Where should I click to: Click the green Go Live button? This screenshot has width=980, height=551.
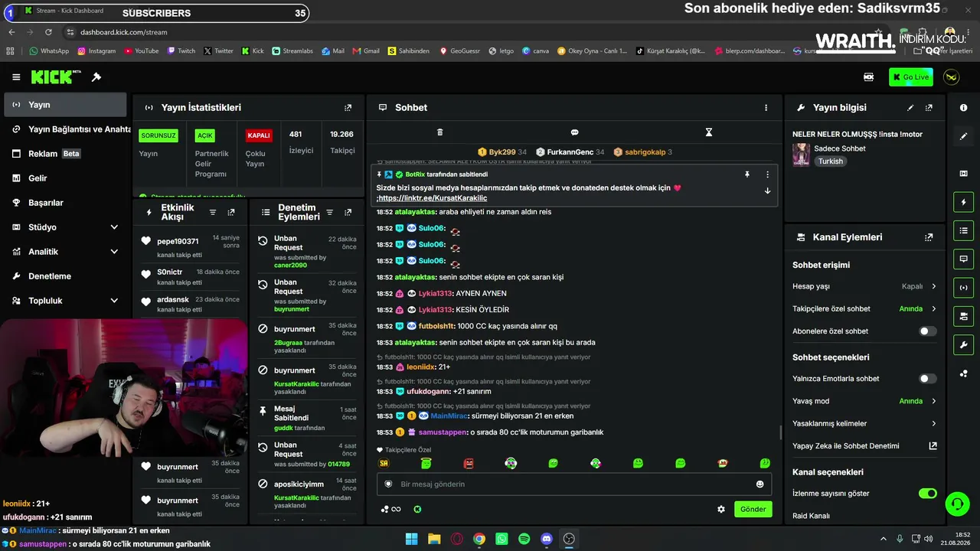click(911, 77)
